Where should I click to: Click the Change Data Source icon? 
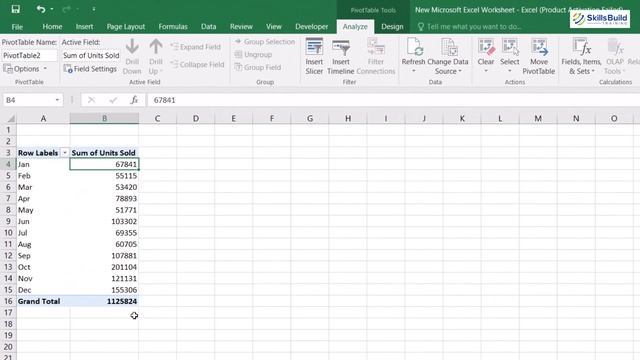[x=449, y=47]
